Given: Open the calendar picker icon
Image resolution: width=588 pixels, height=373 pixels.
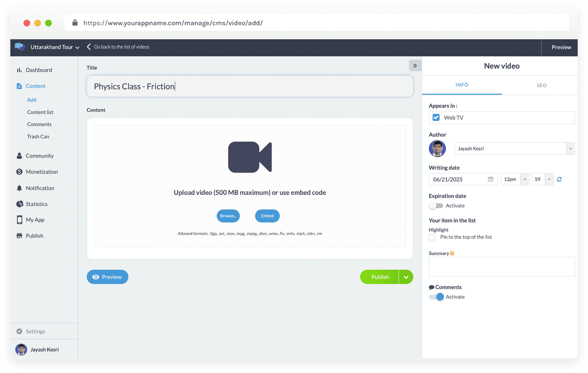Looking at the screenshot, I should (491, 179).
